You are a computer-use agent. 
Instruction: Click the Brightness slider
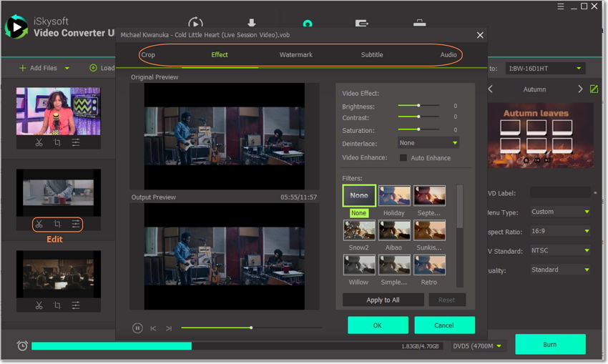(x=418, y=105)
